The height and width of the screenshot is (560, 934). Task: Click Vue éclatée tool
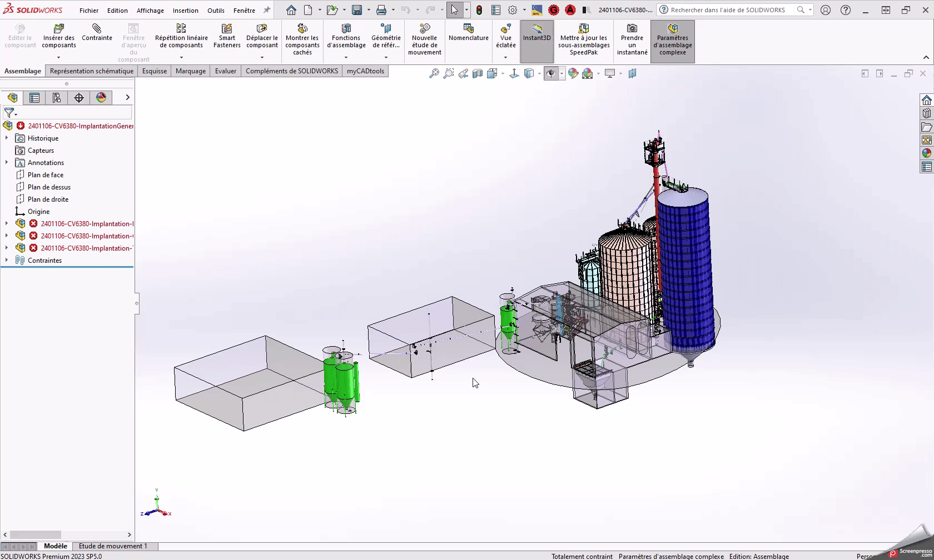coord(506,37)
